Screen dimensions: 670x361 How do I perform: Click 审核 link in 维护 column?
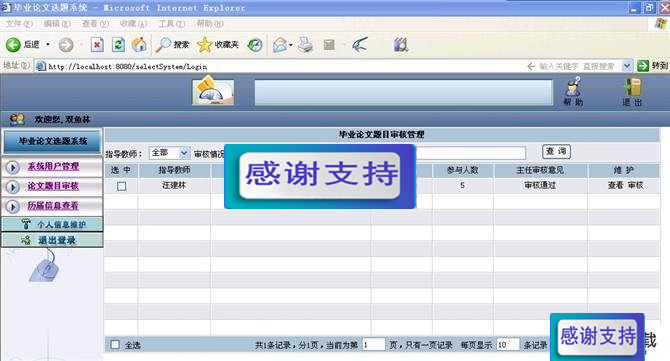635,185
